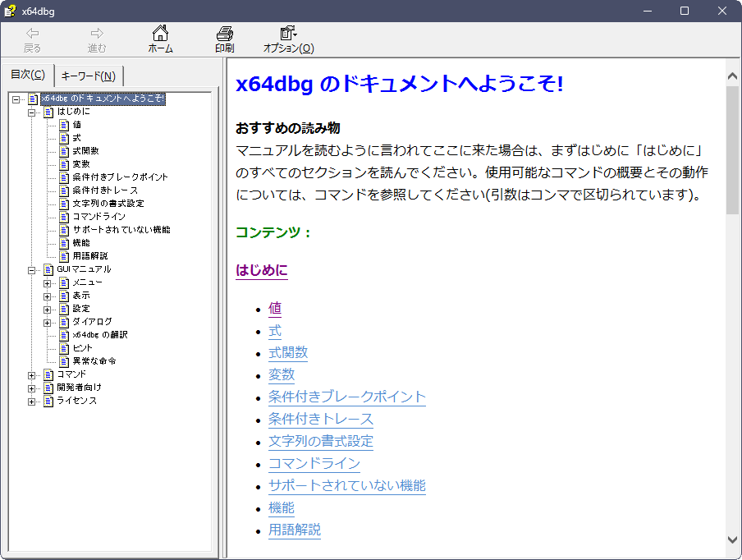This screenshot has width=742, height=560.
Task: Click page icon beside ライセンス node
Action: click(x=48, y=401)
